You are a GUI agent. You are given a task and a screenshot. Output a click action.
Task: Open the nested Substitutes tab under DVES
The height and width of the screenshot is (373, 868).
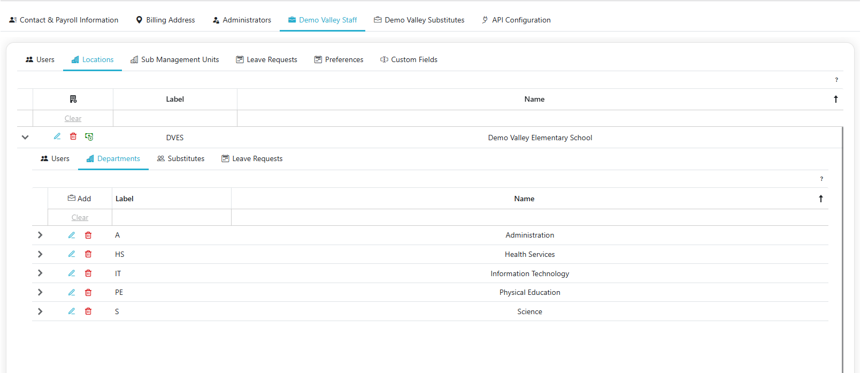click(181, 159)
